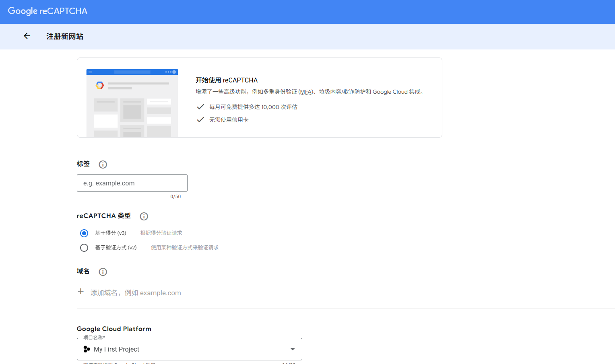Click the back arrow beside 注册新网站
The image size is (615, 364).
(27, 36)
